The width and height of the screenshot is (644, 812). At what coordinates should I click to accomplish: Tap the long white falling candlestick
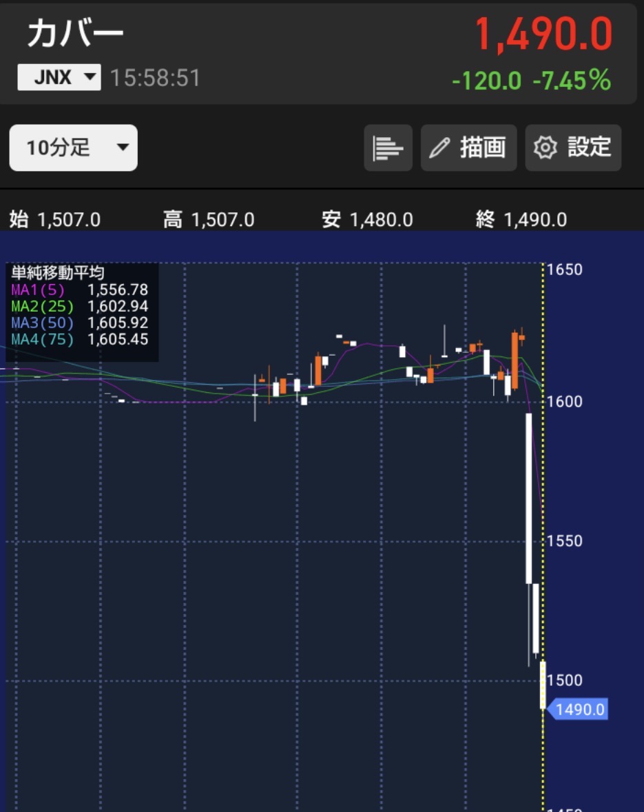pos(529,498)
